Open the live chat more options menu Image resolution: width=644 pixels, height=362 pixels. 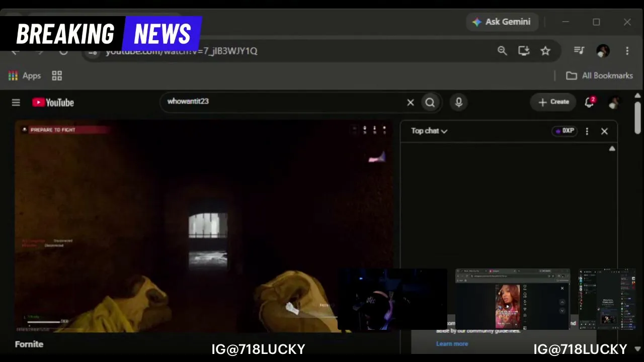click(587, 131)
